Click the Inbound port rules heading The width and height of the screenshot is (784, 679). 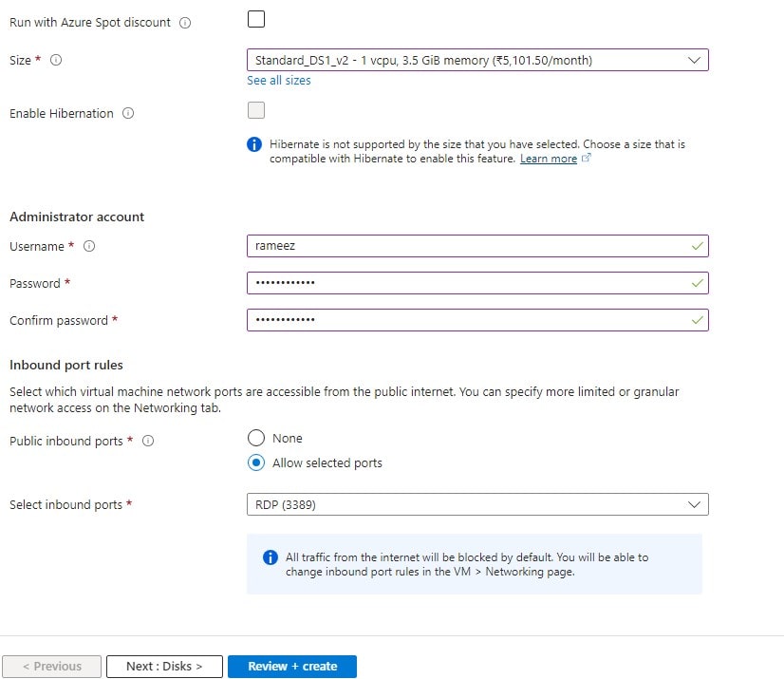click(66, 365)
